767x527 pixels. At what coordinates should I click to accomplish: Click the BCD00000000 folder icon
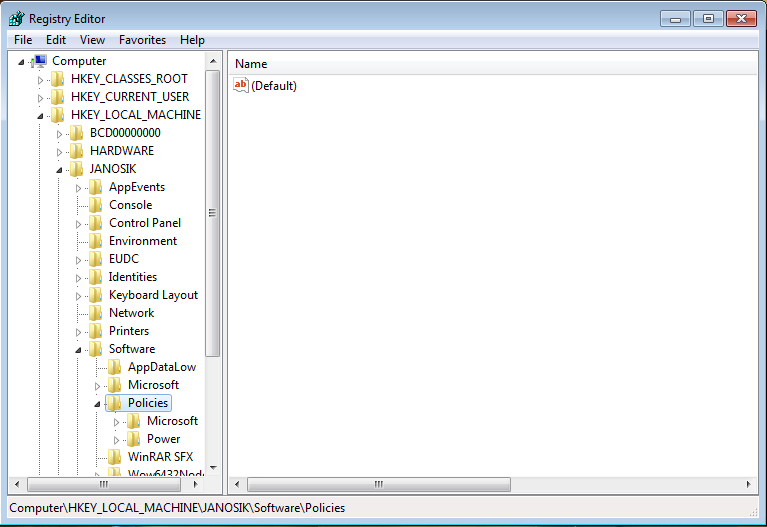(77, 133)
